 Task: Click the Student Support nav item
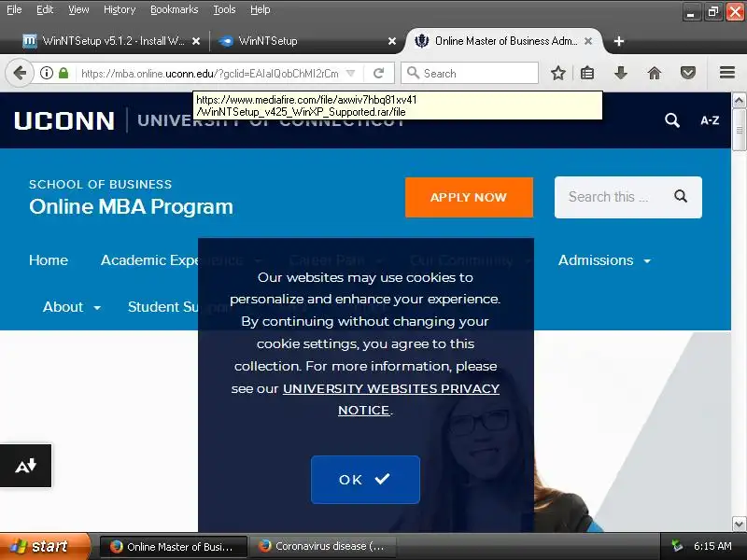[x=162, y=307]
